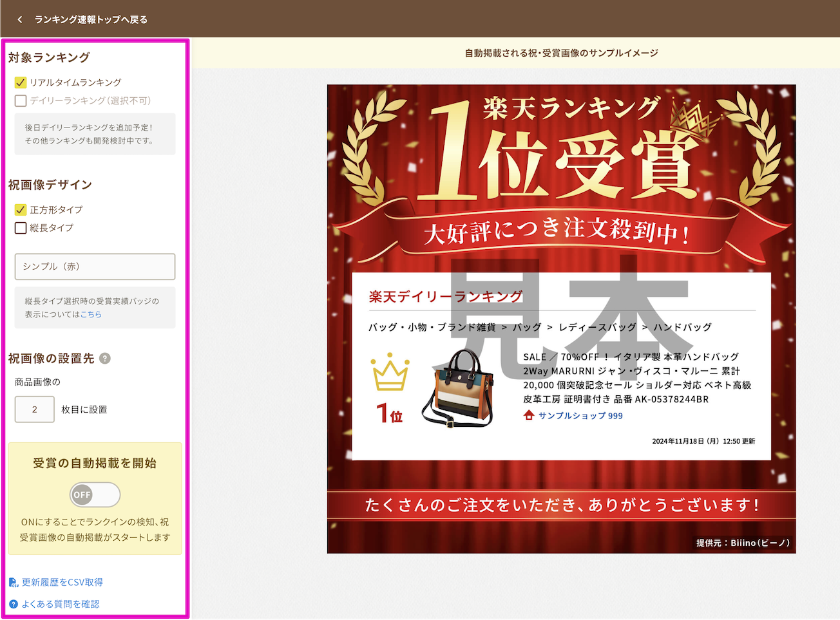Open the こちら link for badge info
Image resolution: width=840 pixels, height=620 pixels.
pos(91,314)
